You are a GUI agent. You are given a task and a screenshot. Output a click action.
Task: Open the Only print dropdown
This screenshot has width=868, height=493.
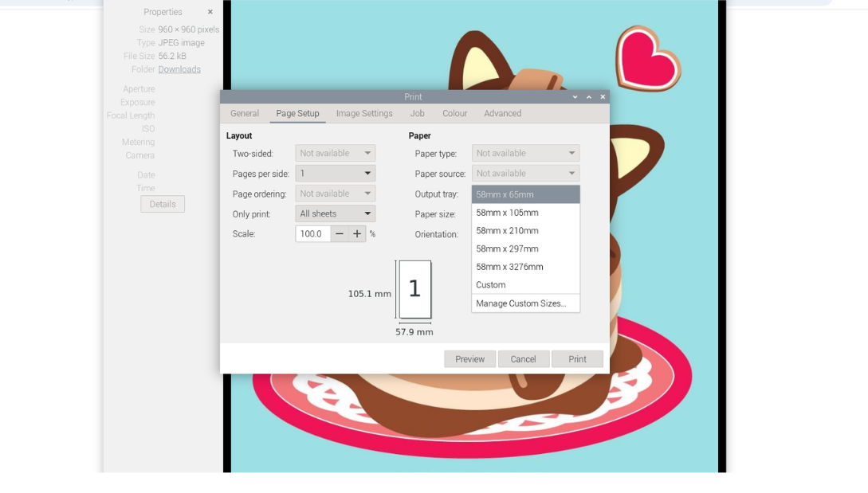[336, 214]
